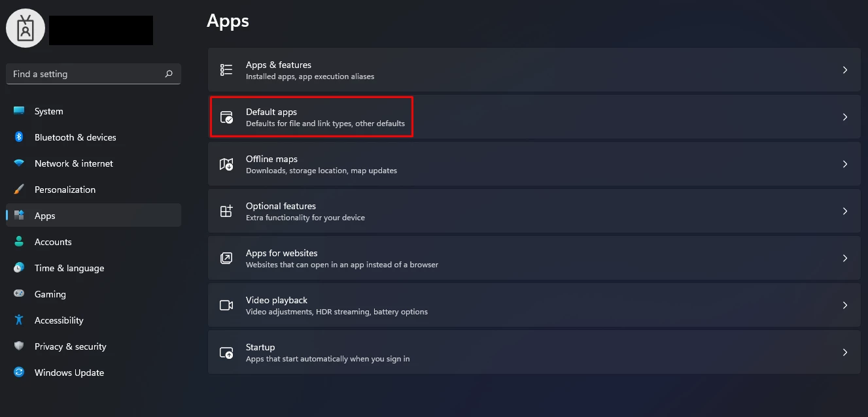Click 'Video adjustments, HDR streaming, battery options' text
Screen dimensions: 868x417
337,312
